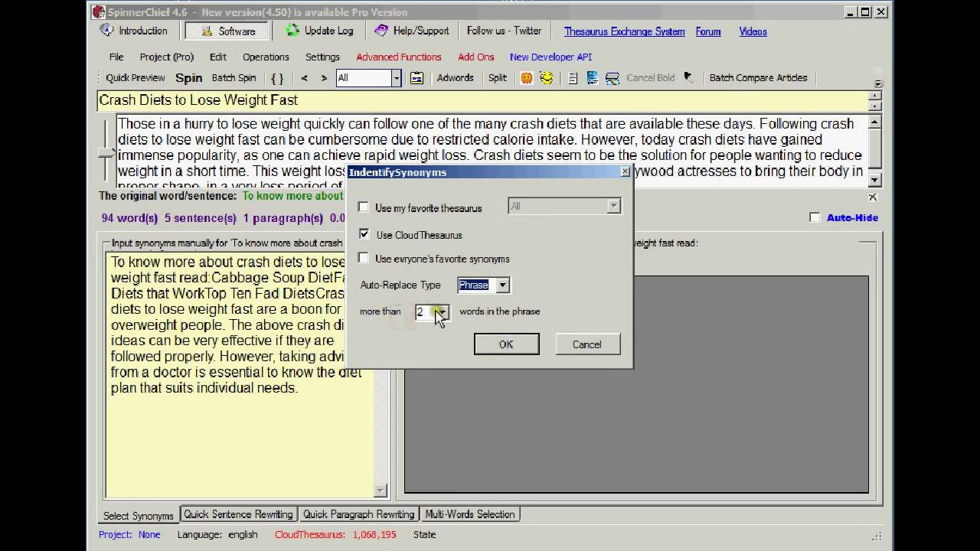Click the X beside Auto-Hide panel

[873, 197]
